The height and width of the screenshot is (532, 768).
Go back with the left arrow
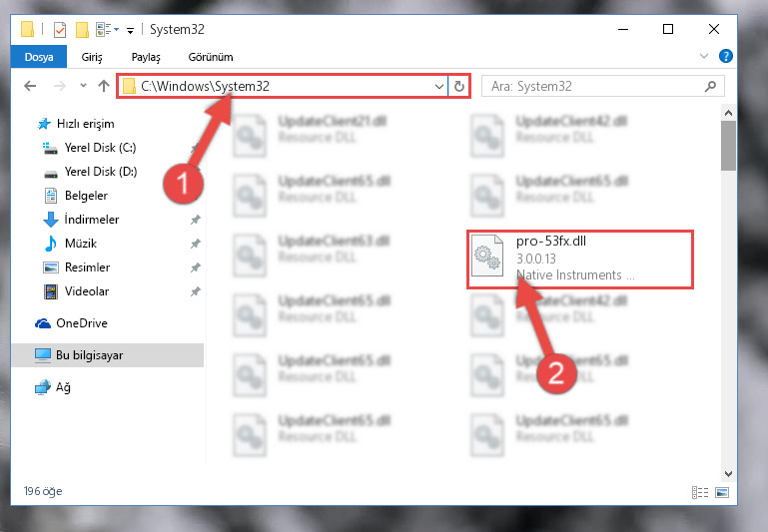[30, 86]
